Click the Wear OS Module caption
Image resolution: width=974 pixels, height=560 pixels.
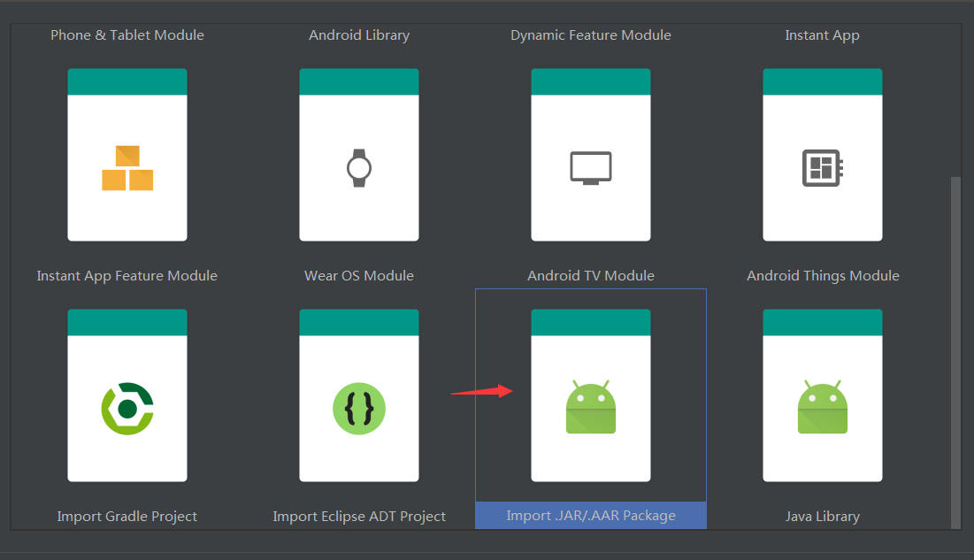pyautogui.click(x=359, y=276)
